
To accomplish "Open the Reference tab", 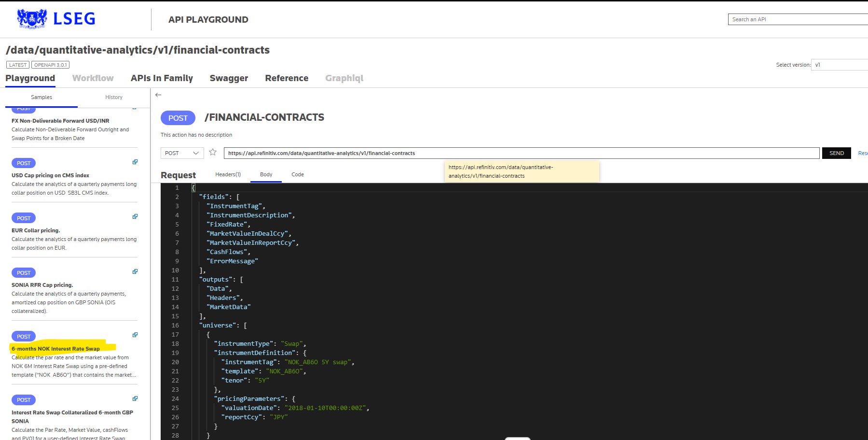I will 287,78.
